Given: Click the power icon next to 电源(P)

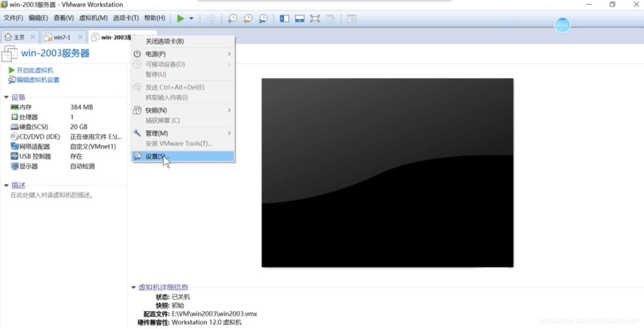Looking at the screenshot, I should (137, 54).
